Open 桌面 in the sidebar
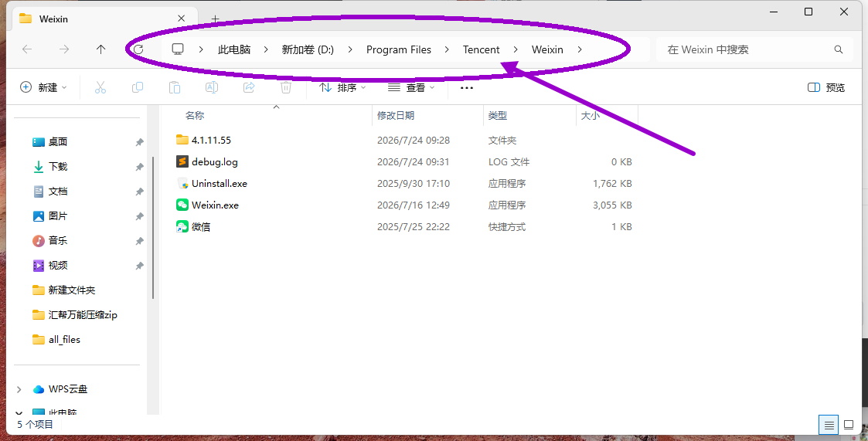The width and height of the screenshot is (868, 441). tap(58, 141)
